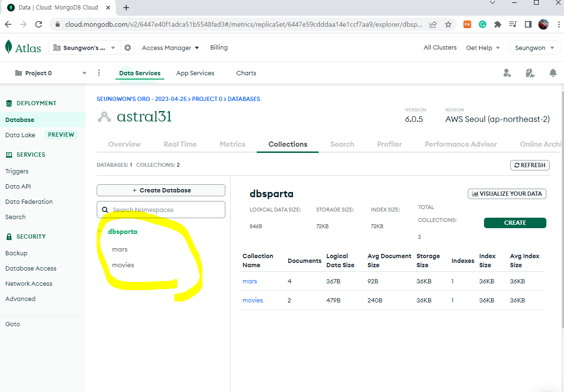This screenshot has width=564, height=392.
Task: Bookmark this page with the star icon
Action: coord(448,24)
